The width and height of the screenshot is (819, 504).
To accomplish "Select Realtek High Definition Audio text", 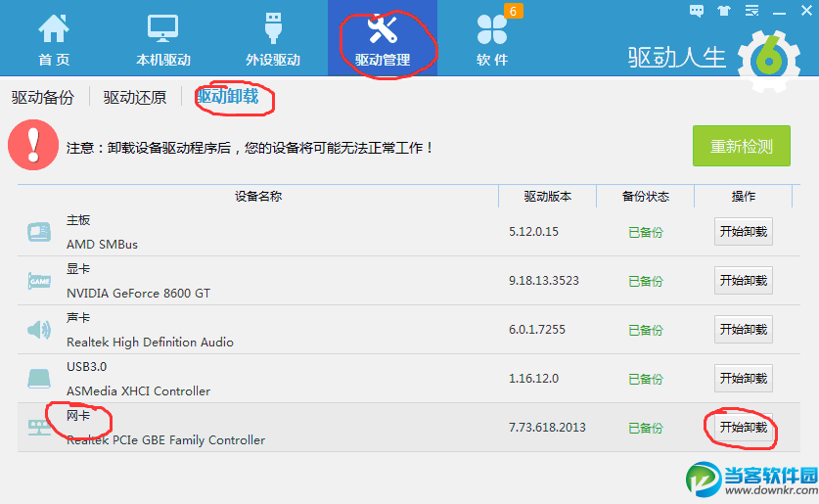I will tap(150, 343).
